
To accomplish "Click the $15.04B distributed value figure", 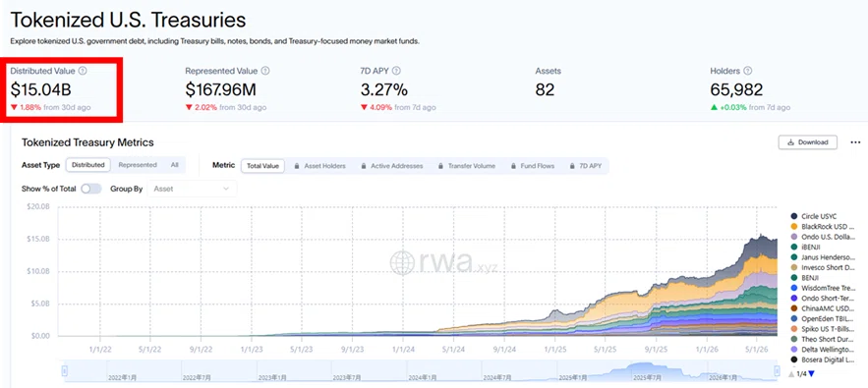I will [40, 89].
